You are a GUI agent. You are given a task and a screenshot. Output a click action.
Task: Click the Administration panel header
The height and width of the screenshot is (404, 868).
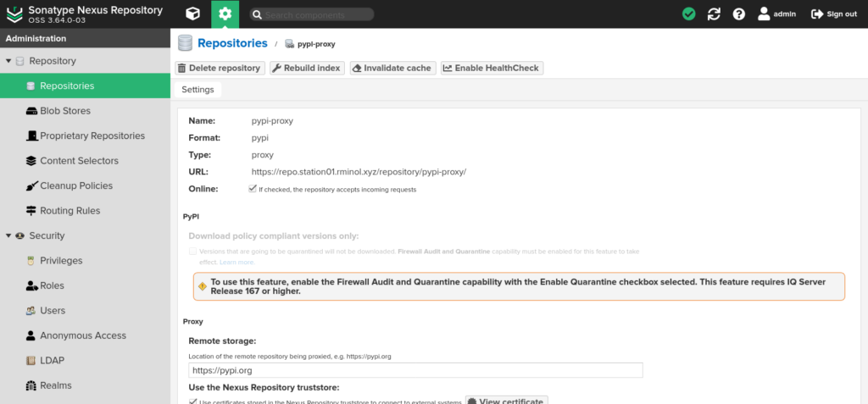(x=86, y=38)
